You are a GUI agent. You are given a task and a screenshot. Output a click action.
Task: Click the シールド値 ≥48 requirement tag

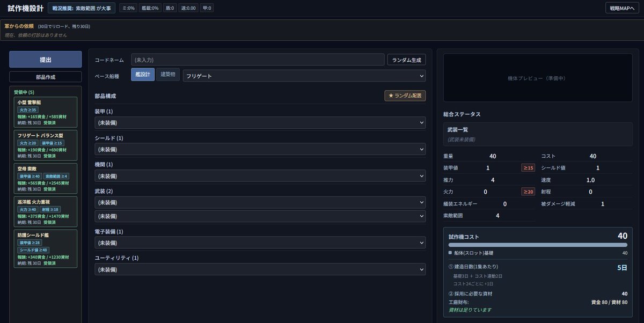(x=34, y=250)
